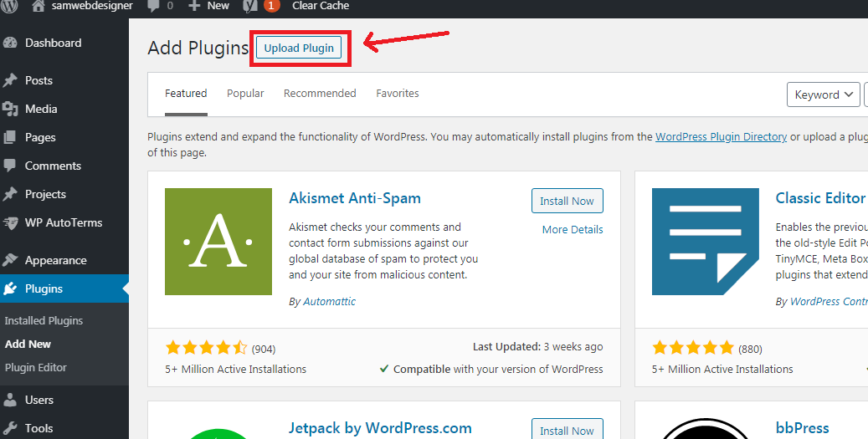Image resolution: width=868 pixels, height=439 pixels.
Task: Open More Details for Akismet
Action: (x=573, y=229)
